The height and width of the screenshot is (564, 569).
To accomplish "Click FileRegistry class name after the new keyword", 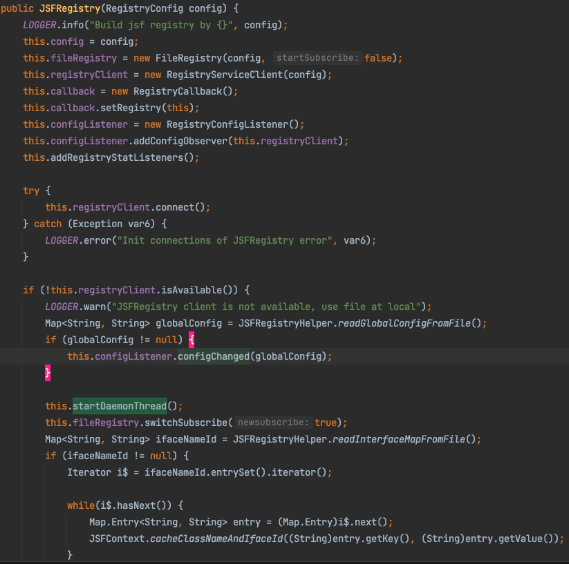I will pyautogui.click(x=189, y=58).
